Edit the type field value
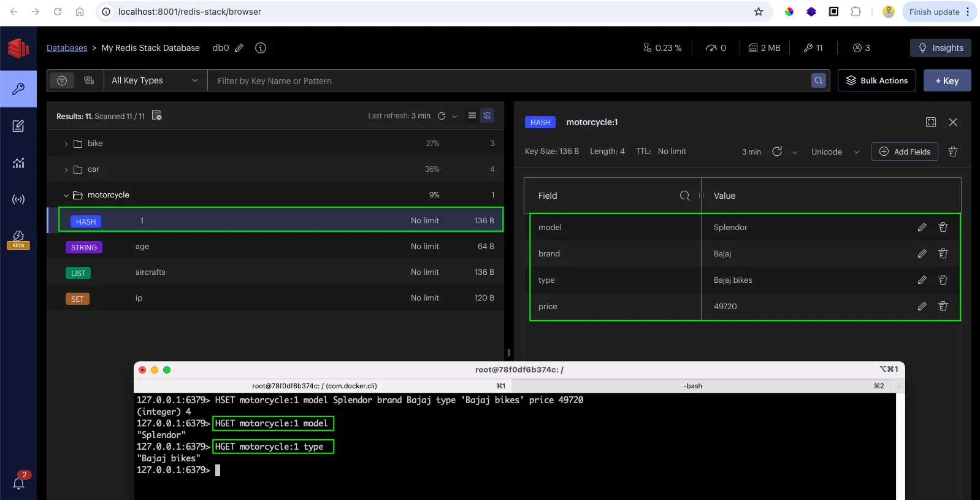 point(922,280)
